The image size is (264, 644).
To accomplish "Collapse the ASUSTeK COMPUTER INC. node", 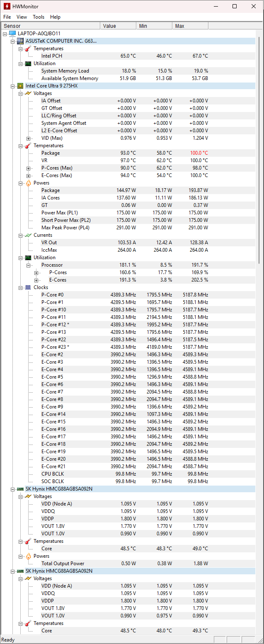I will (x=12, y=41).
